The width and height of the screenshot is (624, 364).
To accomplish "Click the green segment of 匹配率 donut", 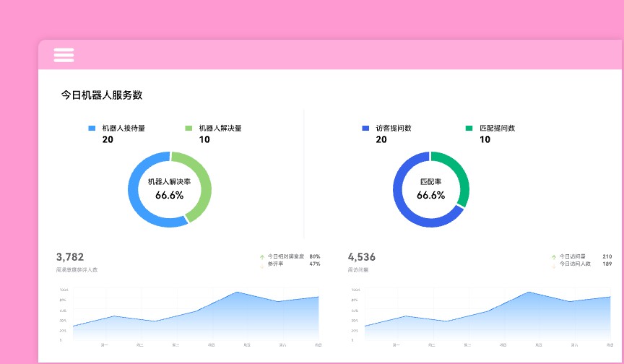I will [464, 178].
